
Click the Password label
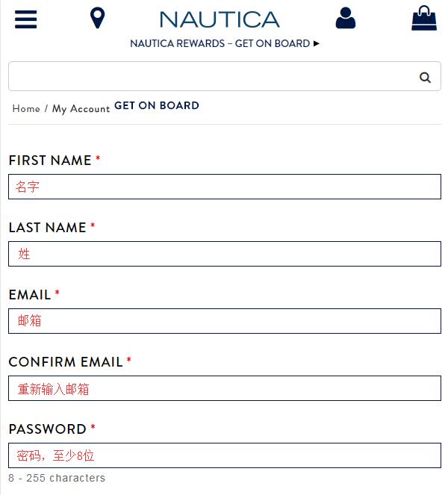pos(48,429)
